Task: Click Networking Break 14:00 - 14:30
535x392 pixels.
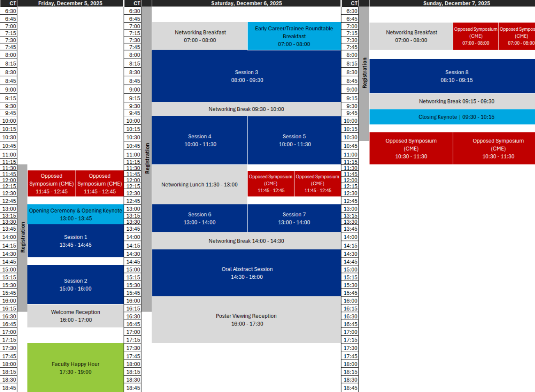Action: tap(246, 241)
